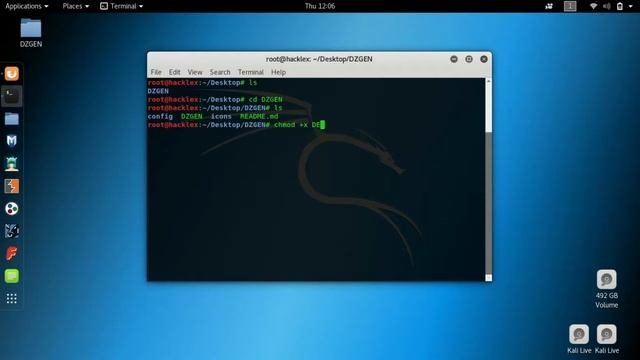The image size is (640, 360).
Task: Maximize the terminal window
Action: point(469,59)
